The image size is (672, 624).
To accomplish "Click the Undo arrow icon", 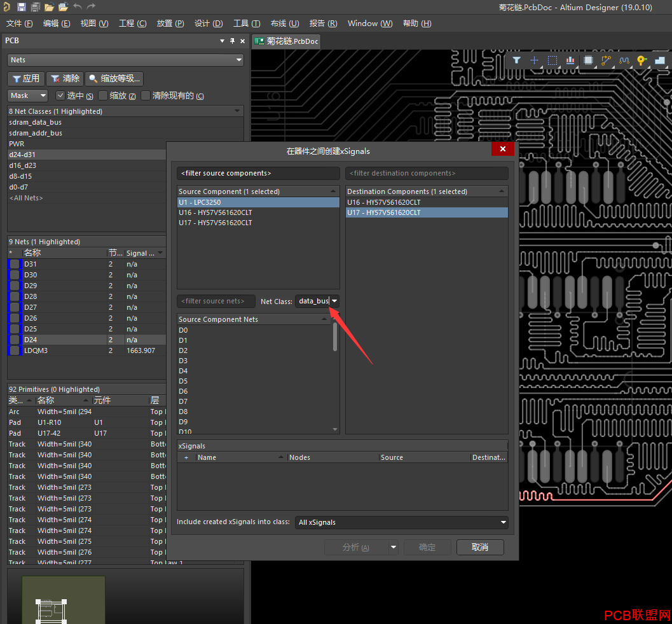I will tap(78, 6).
